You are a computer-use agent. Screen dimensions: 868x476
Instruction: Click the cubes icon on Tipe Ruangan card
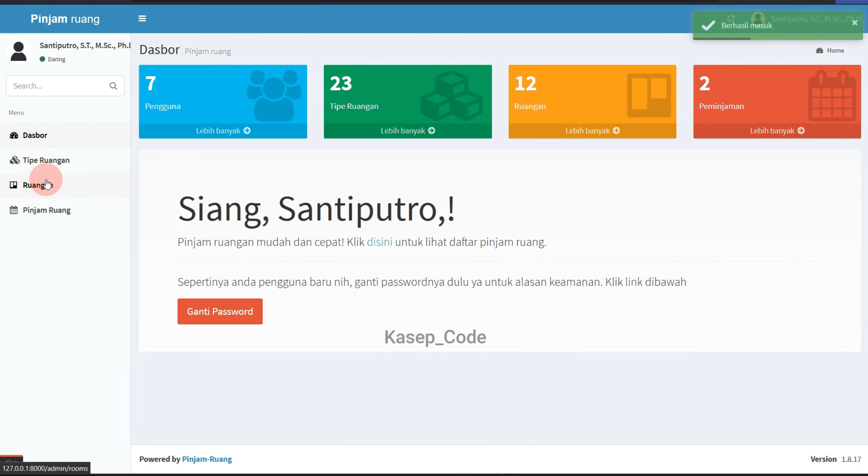(451, 95)
